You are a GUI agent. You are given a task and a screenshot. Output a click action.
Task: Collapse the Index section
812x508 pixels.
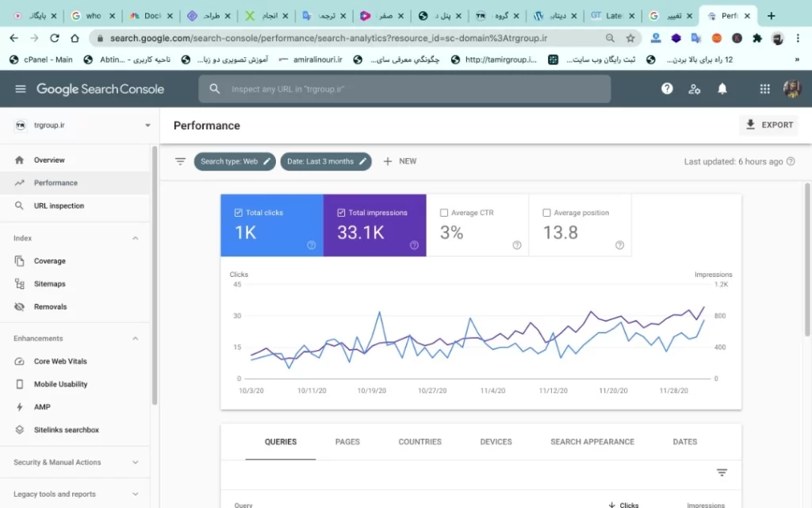tap(135, 238)
